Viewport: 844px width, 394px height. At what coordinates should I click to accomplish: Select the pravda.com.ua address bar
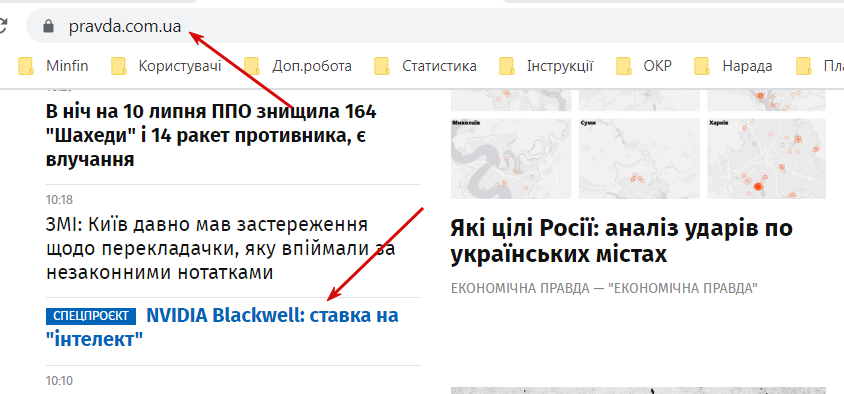[435, 26]
